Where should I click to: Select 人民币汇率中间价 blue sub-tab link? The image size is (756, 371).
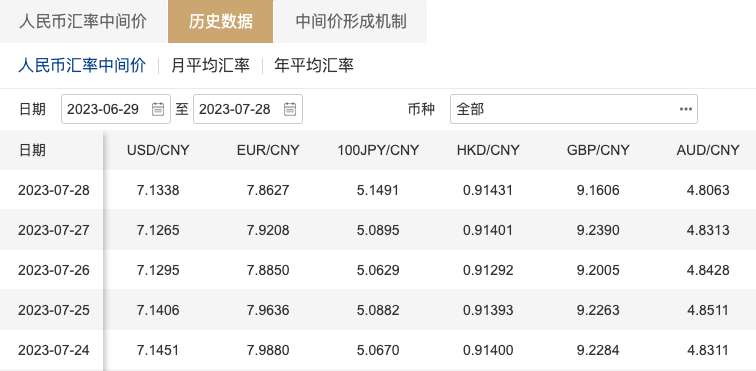pyautogui.click(x=82, y=65)
